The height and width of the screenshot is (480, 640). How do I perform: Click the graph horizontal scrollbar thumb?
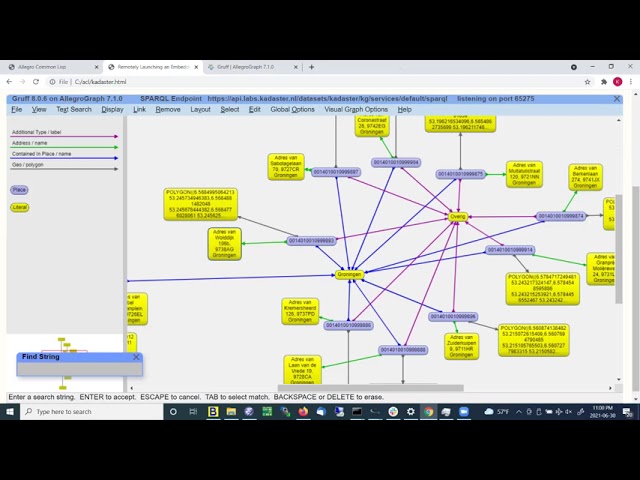point(371,388)
